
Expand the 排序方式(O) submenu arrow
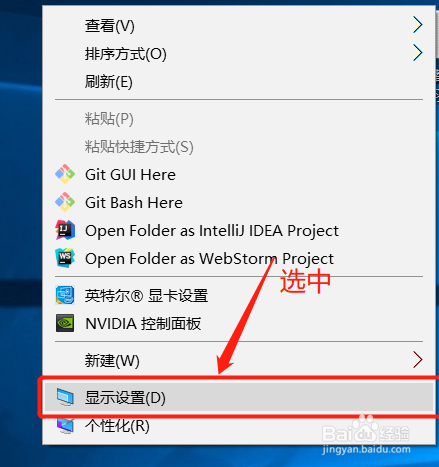[417, 53]
